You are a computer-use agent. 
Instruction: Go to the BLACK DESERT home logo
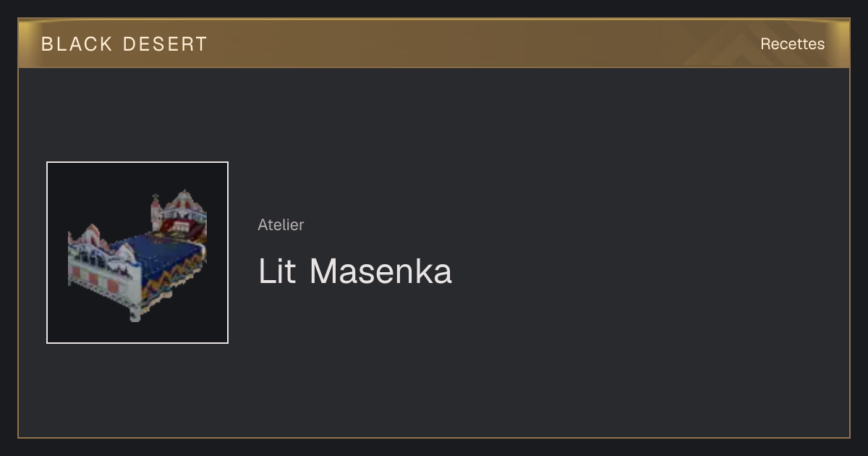124,44
